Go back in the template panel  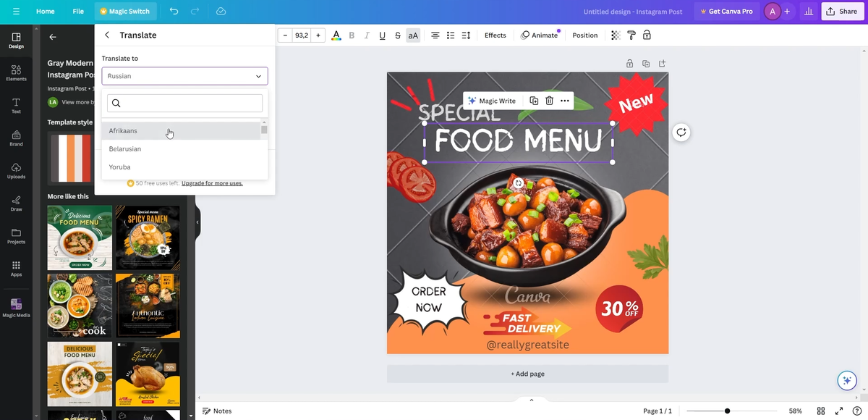(52, 36)
